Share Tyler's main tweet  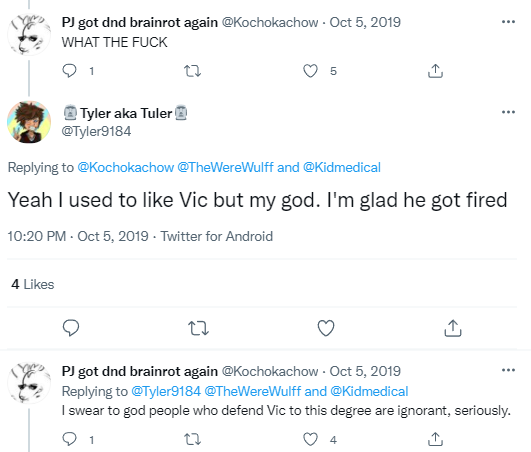coord(453,328)
